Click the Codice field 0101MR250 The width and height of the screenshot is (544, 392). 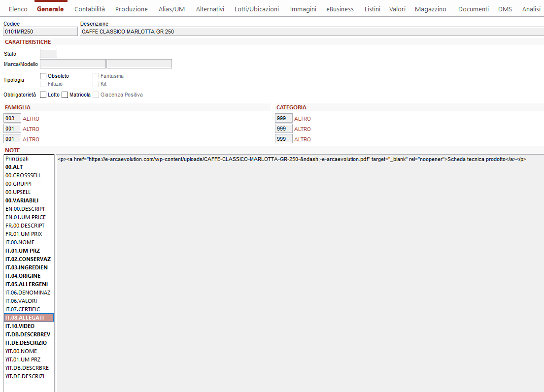(x=40, y=32)
